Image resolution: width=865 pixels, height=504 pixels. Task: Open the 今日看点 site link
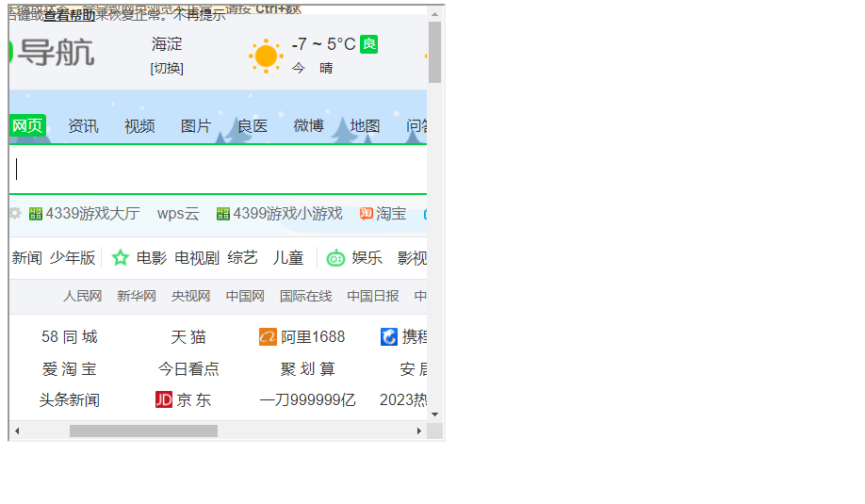coord(188,369)
